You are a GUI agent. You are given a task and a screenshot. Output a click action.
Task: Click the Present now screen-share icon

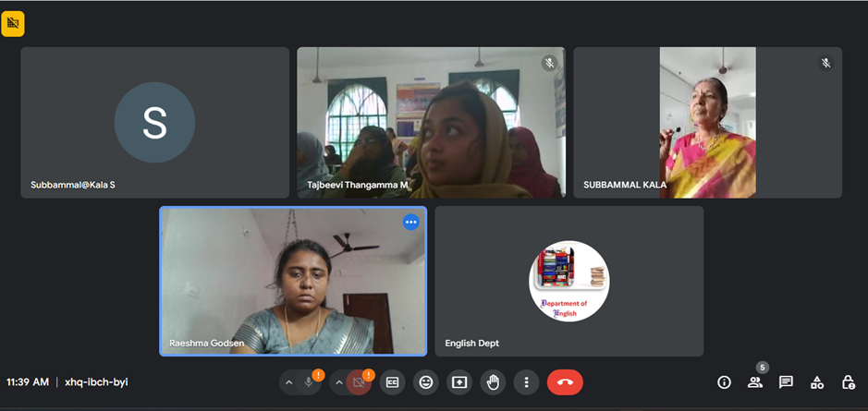(459, 382)
